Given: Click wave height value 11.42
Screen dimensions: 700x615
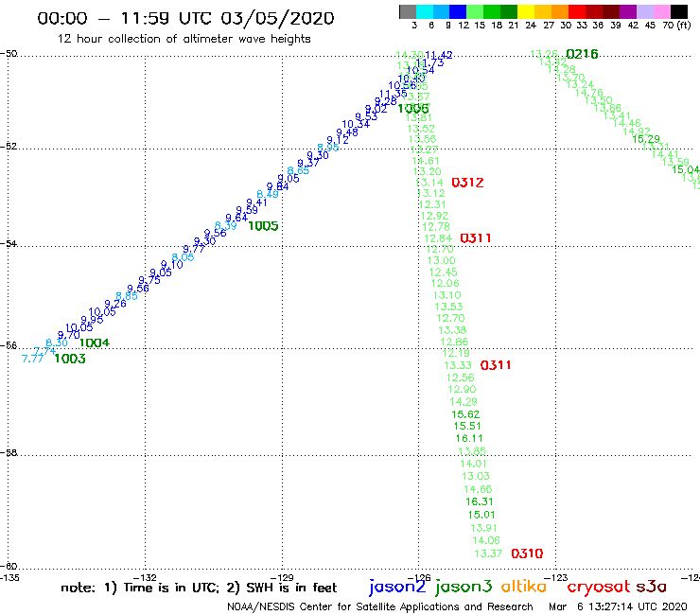Looking at the screenshot, I should (x=438, y=56).
